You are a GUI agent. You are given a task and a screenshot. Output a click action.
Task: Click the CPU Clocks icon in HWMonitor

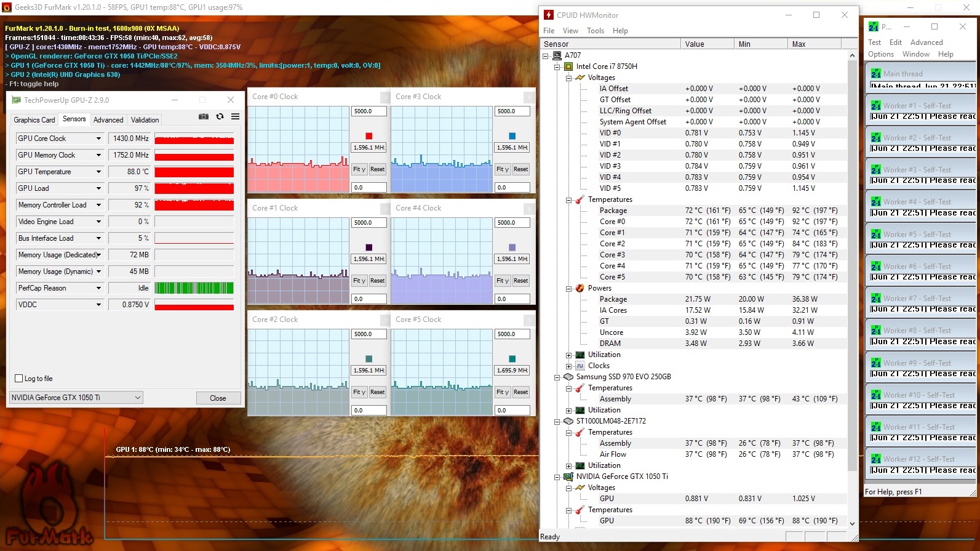click(x=580, y=366)
